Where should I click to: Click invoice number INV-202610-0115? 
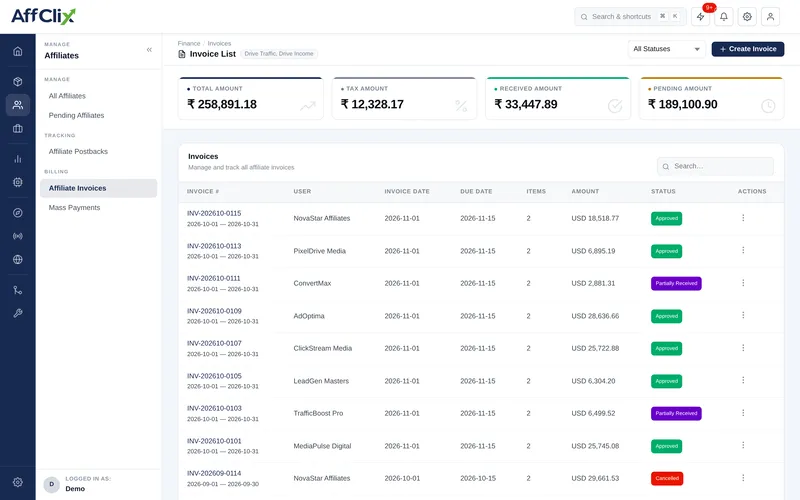click(x=214, y=213)
